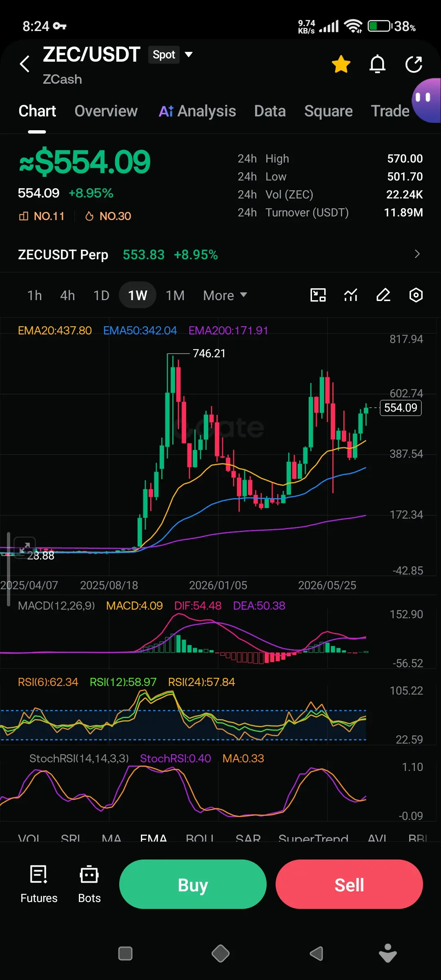Select the 1D timeframe

pyautogui.click(x=101, y=295)
